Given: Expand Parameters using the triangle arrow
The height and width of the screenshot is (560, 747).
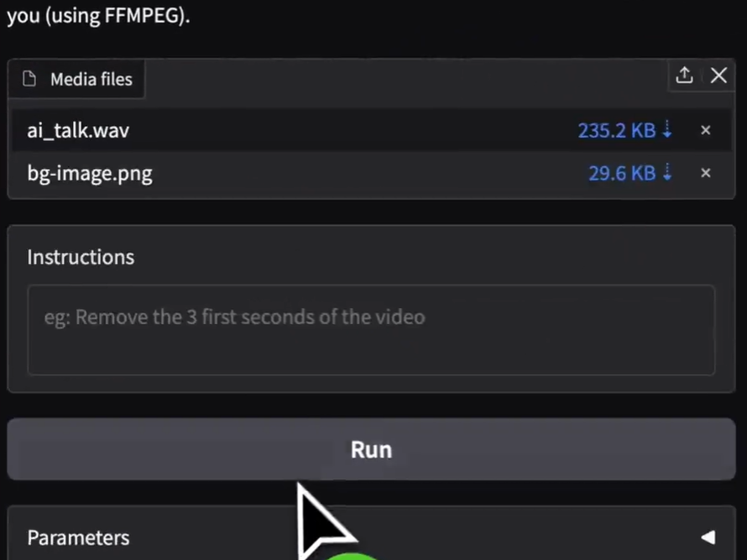Looking at the screenshot, I should click(x=708, y=537).
